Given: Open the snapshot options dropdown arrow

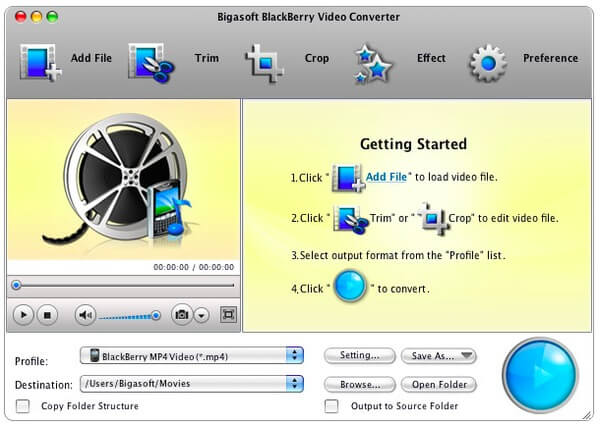Looking at the screenshot, I should (x=201, y=315).
